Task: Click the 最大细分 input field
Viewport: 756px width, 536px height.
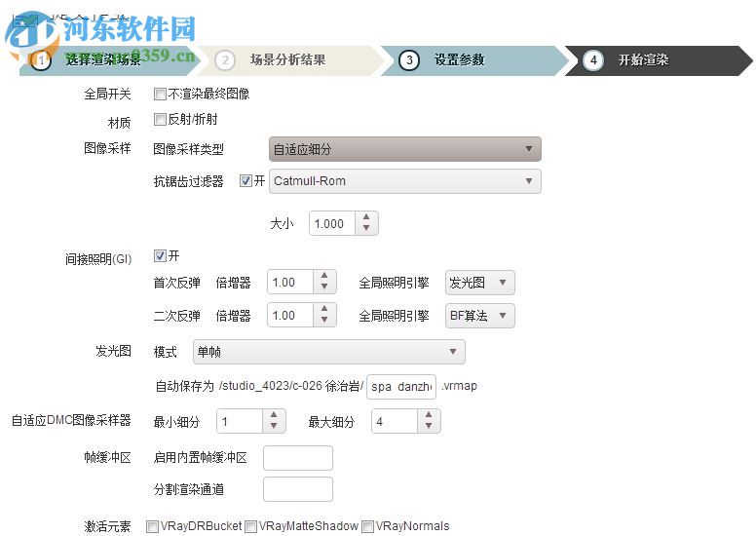Action: tap(395, 421)
